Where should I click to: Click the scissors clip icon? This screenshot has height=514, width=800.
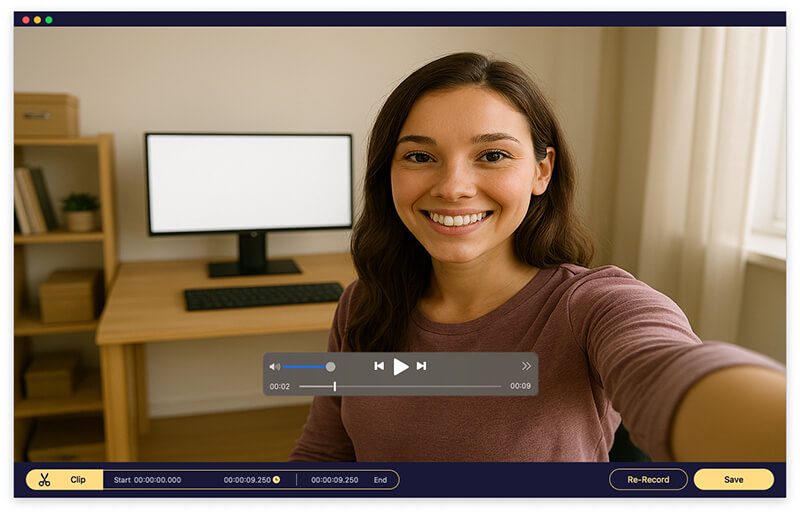click(x=44, y=480)
